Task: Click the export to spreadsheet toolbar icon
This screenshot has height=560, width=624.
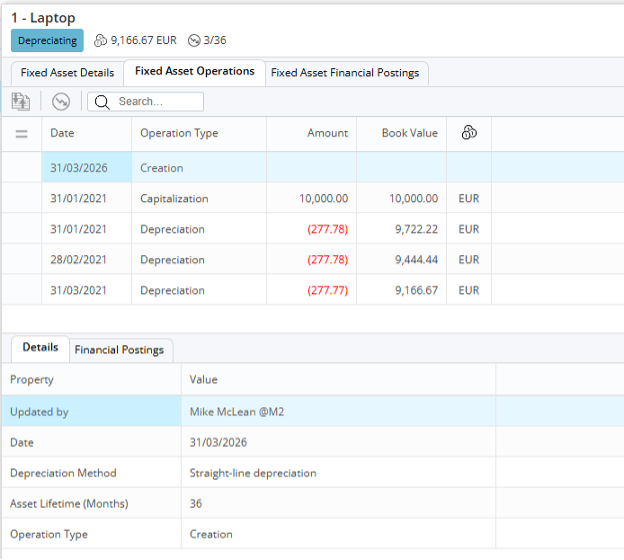Action: 21,101
